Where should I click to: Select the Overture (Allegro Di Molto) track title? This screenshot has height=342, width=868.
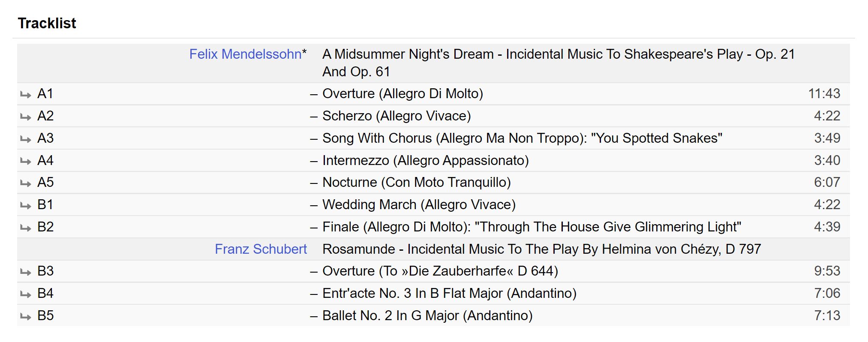point(402,94)
